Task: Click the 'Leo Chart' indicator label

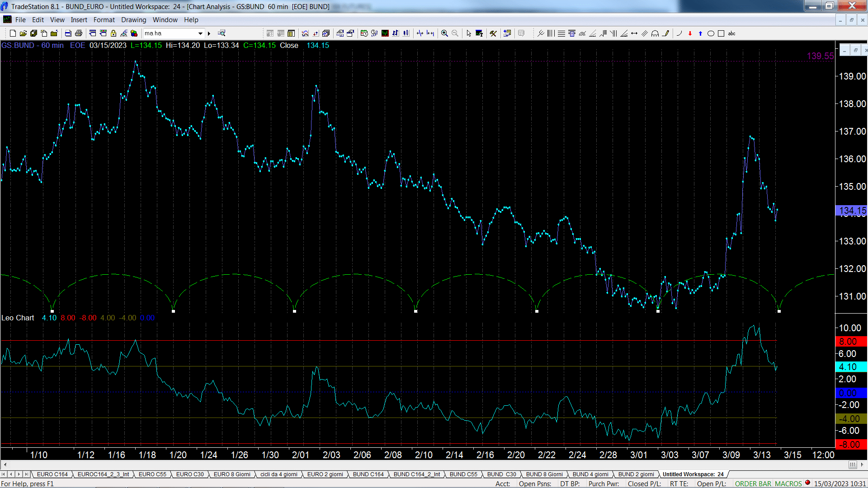Action: coord(18,318)
